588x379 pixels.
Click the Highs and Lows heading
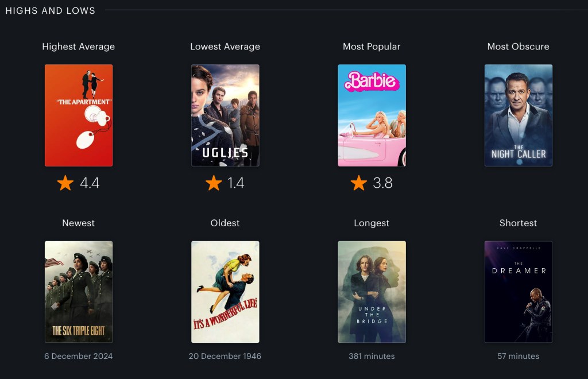pos(51,10)
